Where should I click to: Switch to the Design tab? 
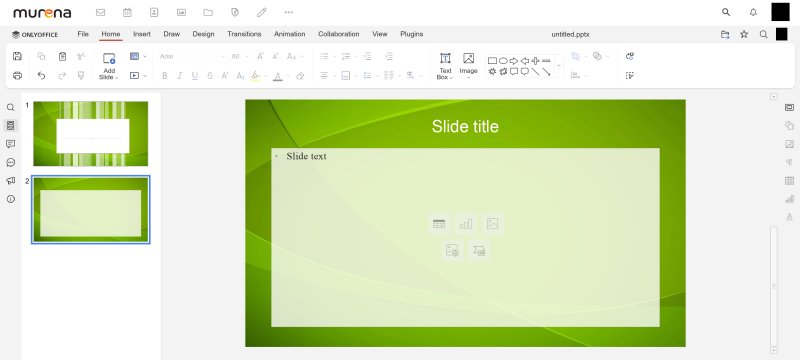(203, 34)
